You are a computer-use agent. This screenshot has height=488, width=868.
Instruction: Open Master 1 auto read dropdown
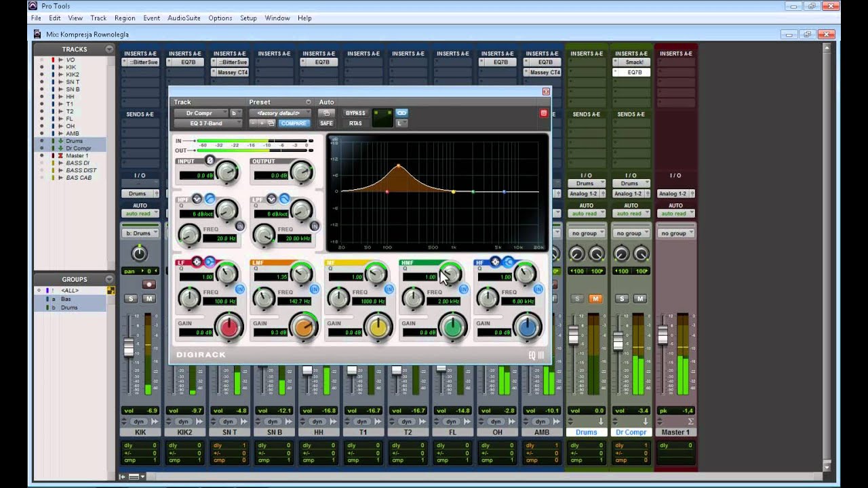pyautogui.click(x=675, y=213)
